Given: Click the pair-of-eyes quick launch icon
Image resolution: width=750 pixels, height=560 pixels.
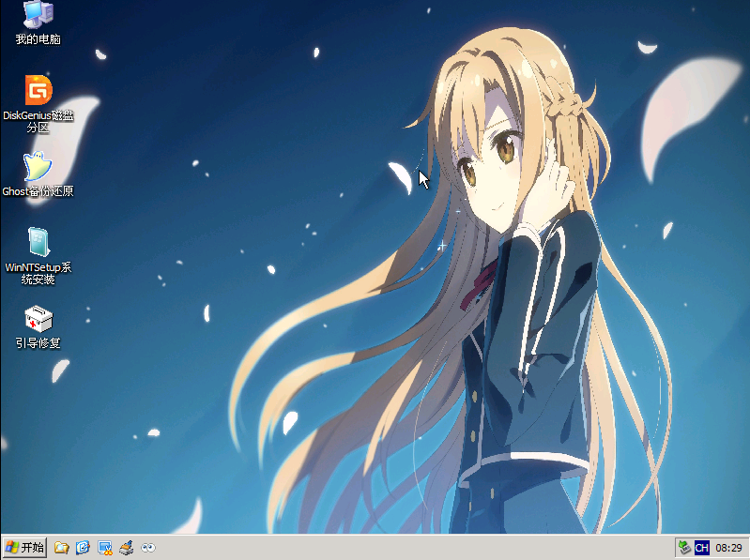Looking at the screenshot, I should tap(148, 547).
